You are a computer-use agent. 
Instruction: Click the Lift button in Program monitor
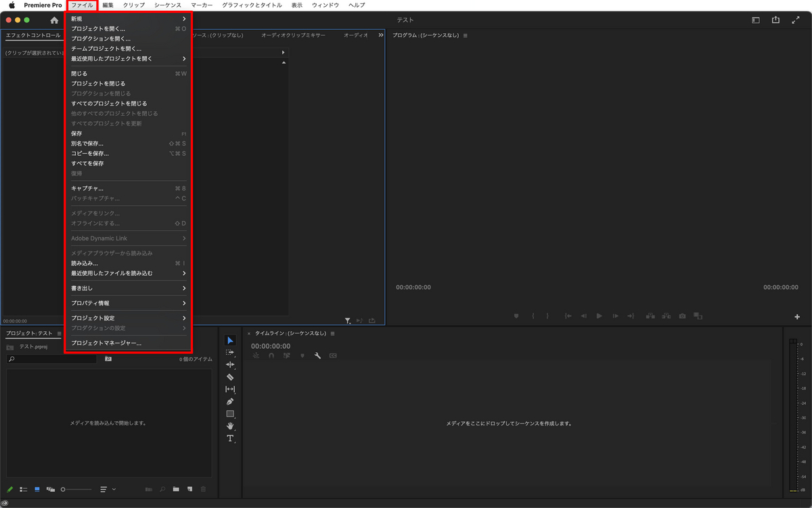pos(650,316)
